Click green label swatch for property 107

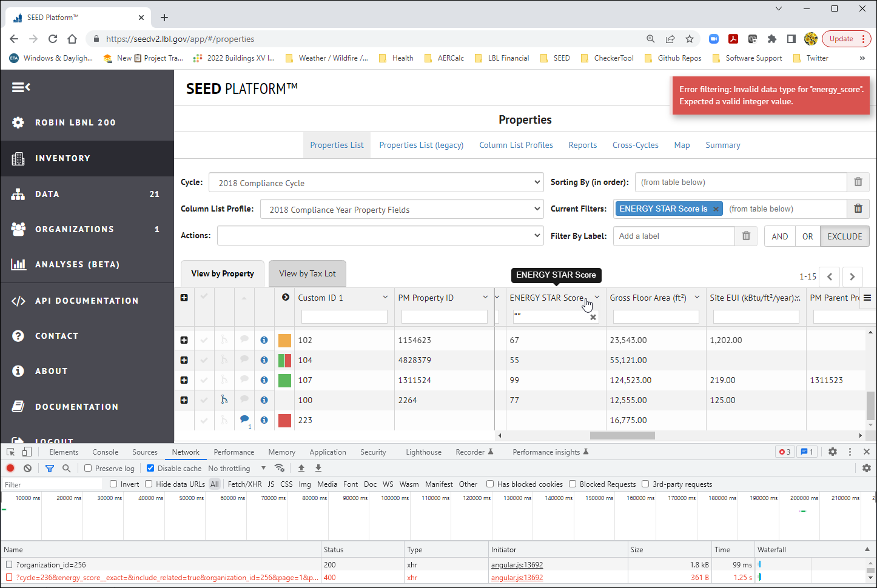(x=284, y=380)
